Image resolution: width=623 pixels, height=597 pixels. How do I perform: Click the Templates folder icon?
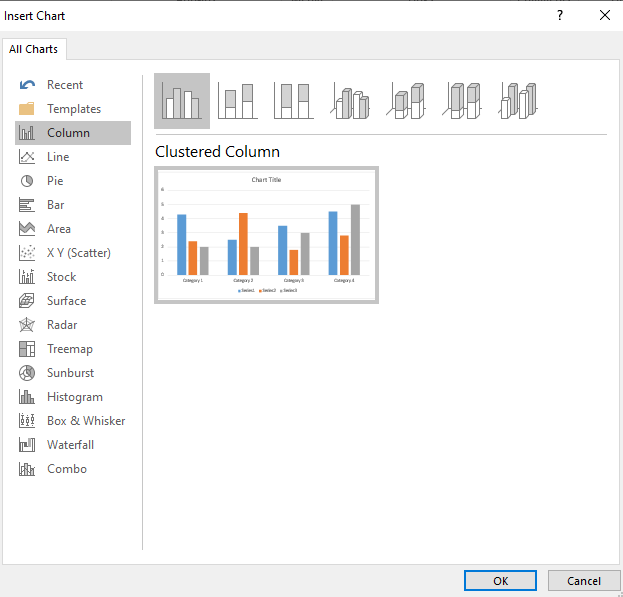(x=27, y=108)
